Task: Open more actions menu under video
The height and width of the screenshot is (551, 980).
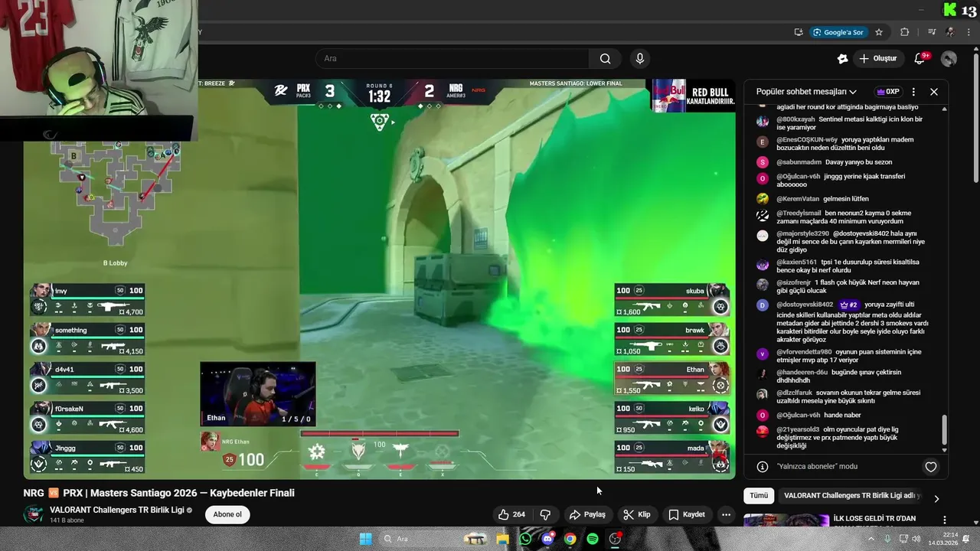Action: pos(726,514)
